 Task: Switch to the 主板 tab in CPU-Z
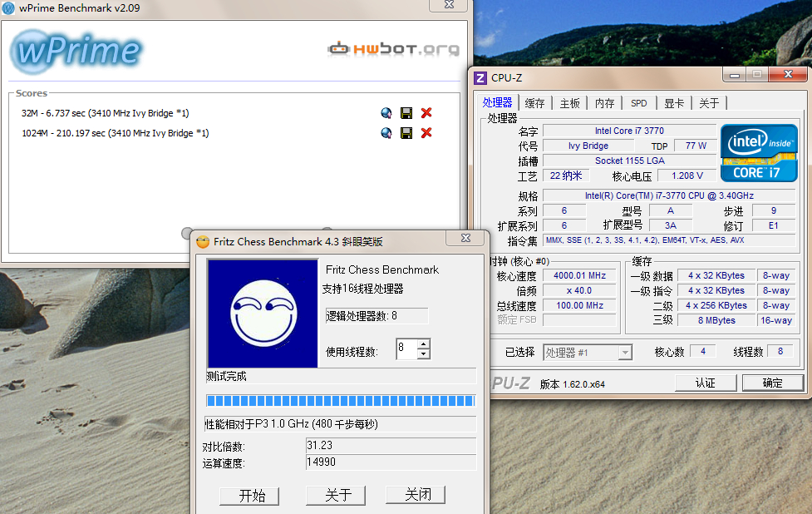coord(569,103)
